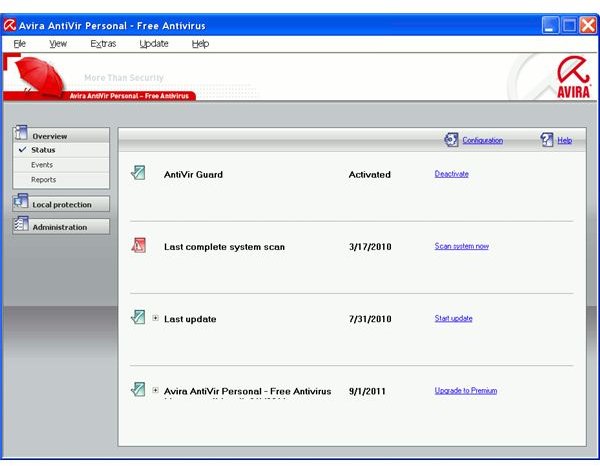Click the red product name banner label

coord(129,96)
